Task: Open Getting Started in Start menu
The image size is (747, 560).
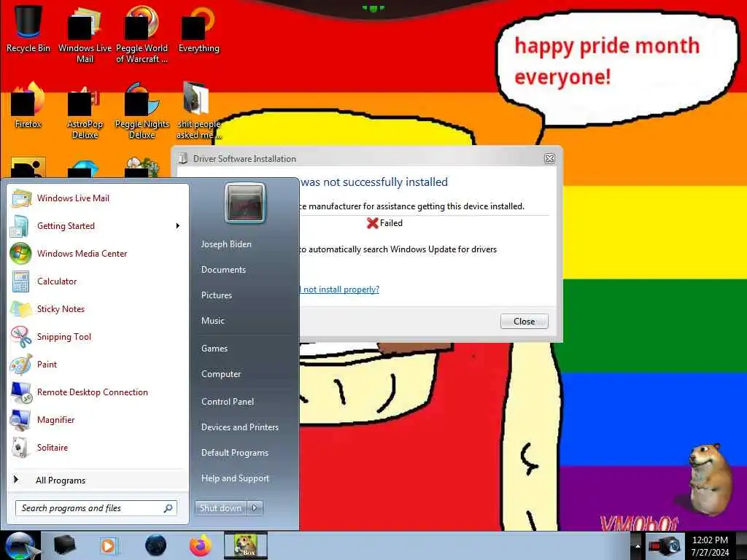Action: click(98, 226)
